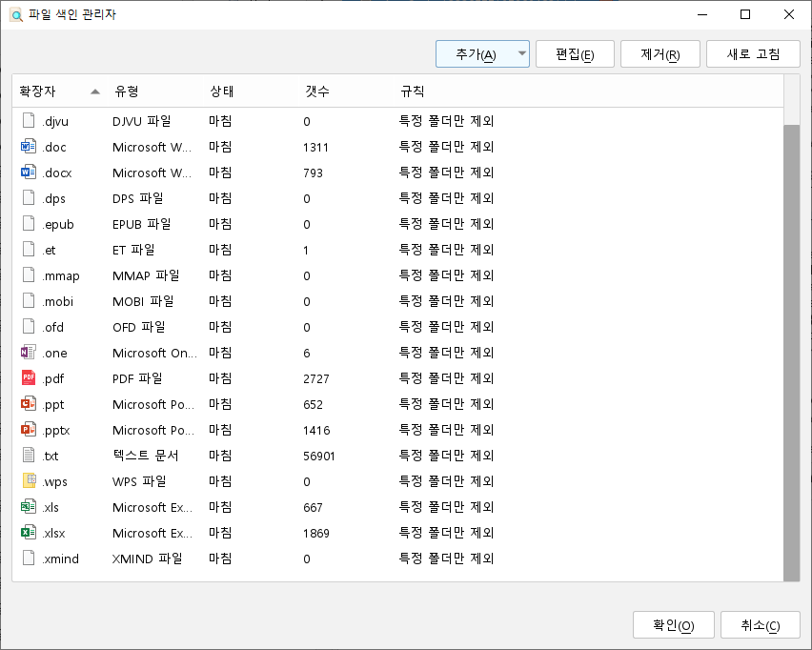Click the 793 count for .docx
Screen dimensions: 812x650
coord(313,173)
